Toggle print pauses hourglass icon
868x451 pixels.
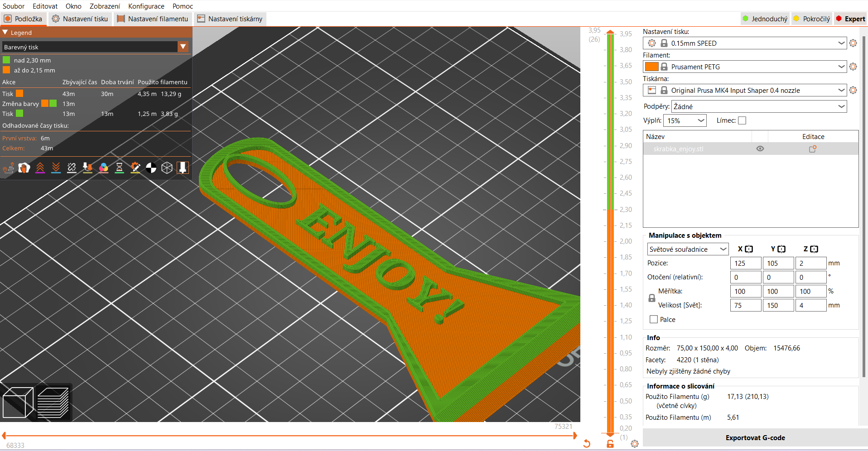(x=119, y=168)
